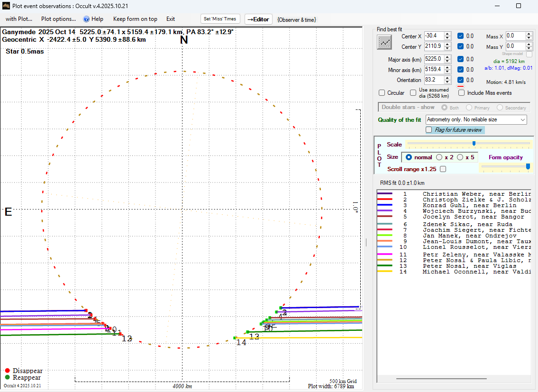
Task: Click the Find best fit graph icon
Action: (x=384, y=42)
